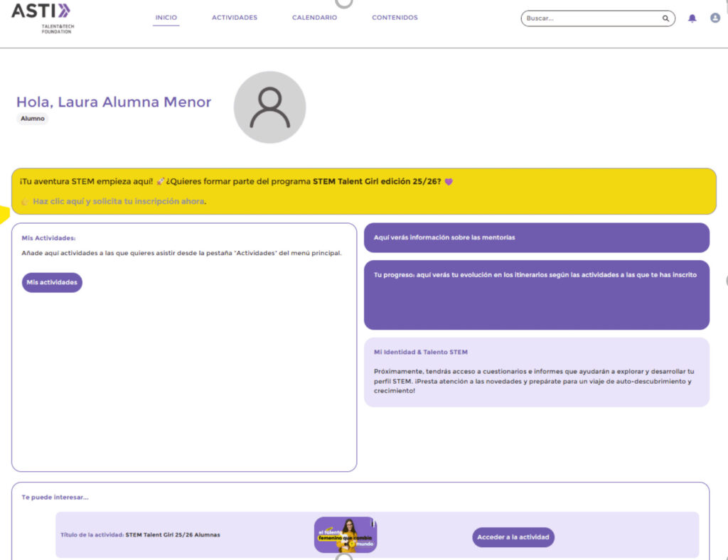
Task: Click the 'Te puede interesar...' heading
Action: (x=55, y=497)
